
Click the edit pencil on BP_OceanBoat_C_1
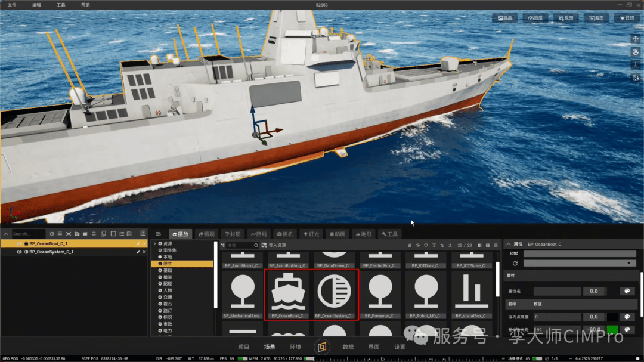tap(138, 244)
